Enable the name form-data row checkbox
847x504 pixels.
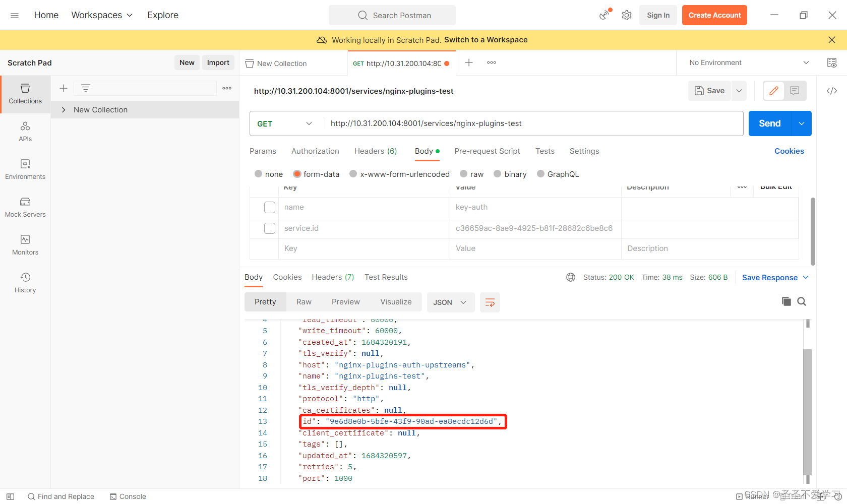point(270,207)
